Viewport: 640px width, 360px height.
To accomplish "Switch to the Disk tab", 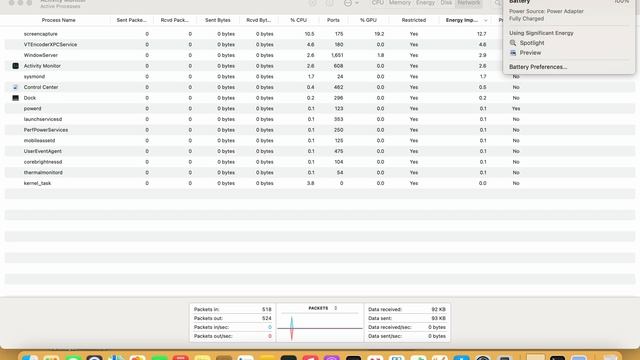I will point(446,3).
